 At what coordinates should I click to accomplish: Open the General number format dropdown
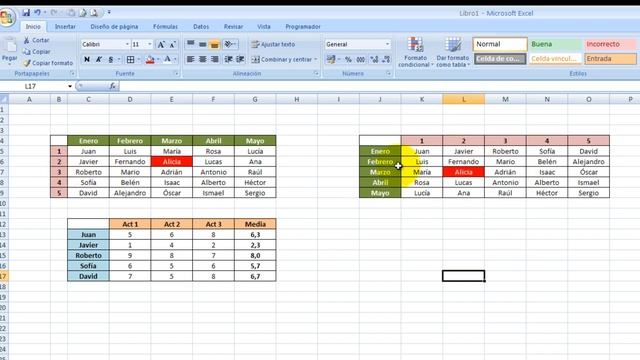[x=387, y=44]
